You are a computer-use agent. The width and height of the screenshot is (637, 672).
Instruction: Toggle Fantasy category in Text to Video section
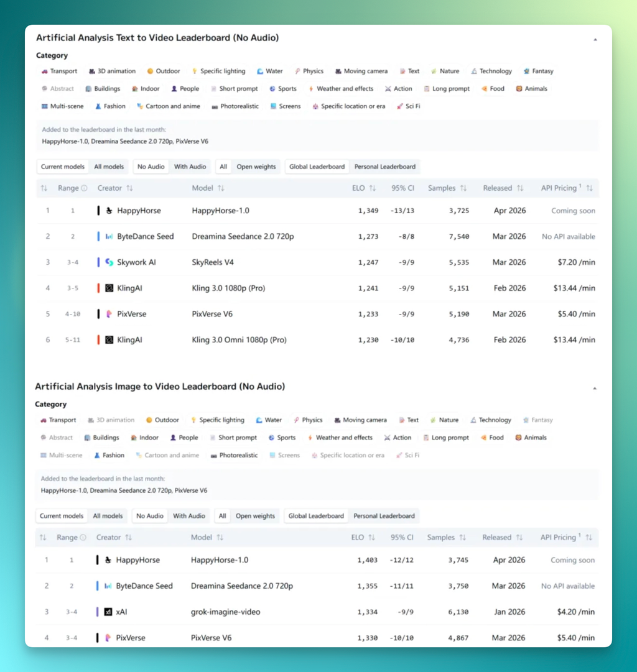tap(538, 71)
